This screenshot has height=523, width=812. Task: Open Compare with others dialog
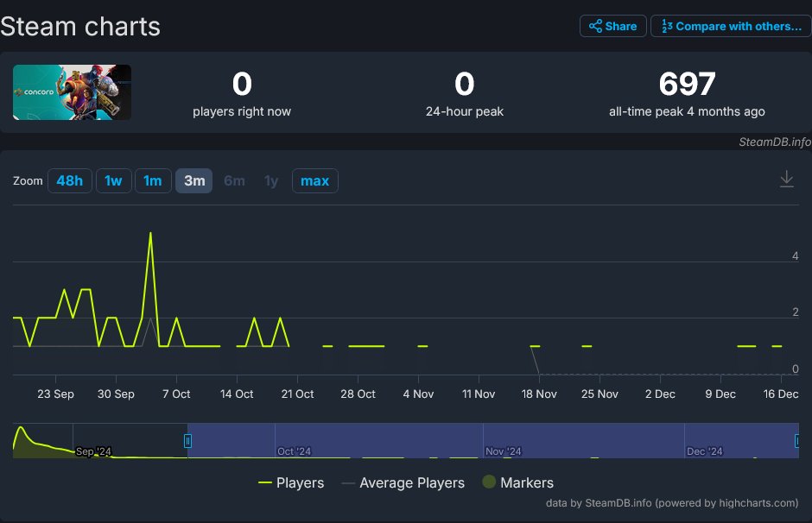pyautogui.click(x=731, y=27)
